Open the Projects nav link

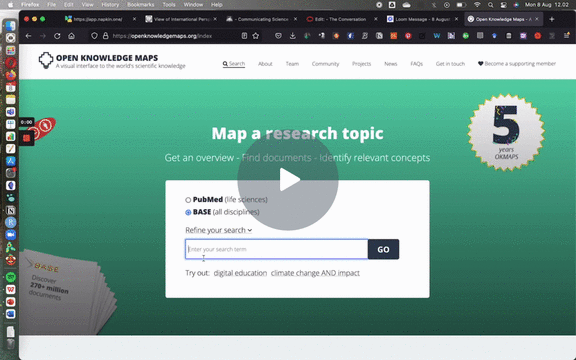tap(361, 64)
